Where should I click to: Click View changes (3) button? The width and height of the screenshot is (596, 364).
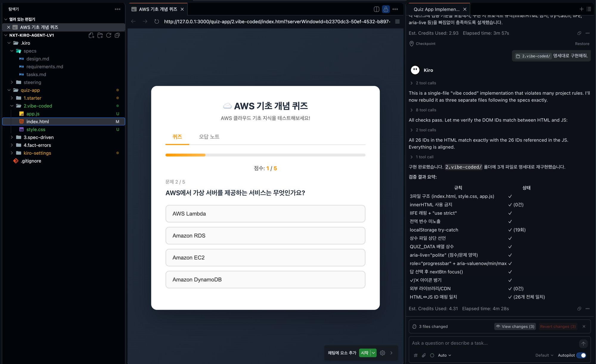pyautogui.click(x=515, y=326)
